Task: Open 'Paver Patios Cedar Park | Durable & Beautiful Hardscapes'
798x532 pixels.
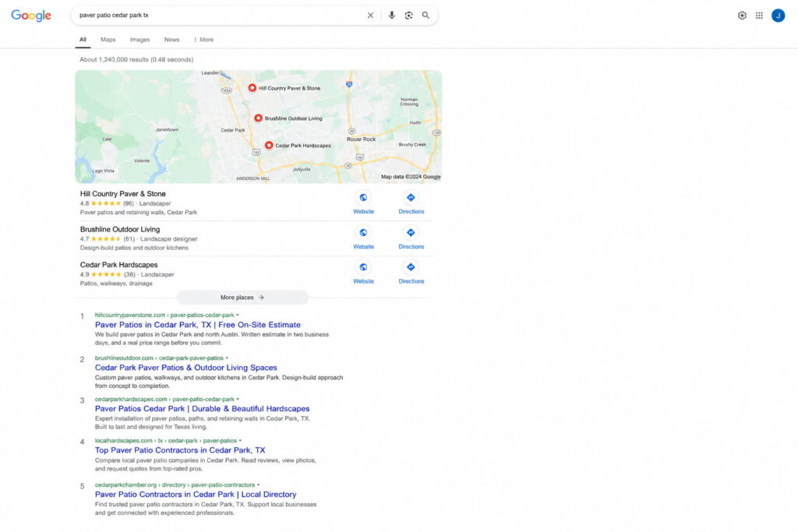Action: click(x=202, y=408)
